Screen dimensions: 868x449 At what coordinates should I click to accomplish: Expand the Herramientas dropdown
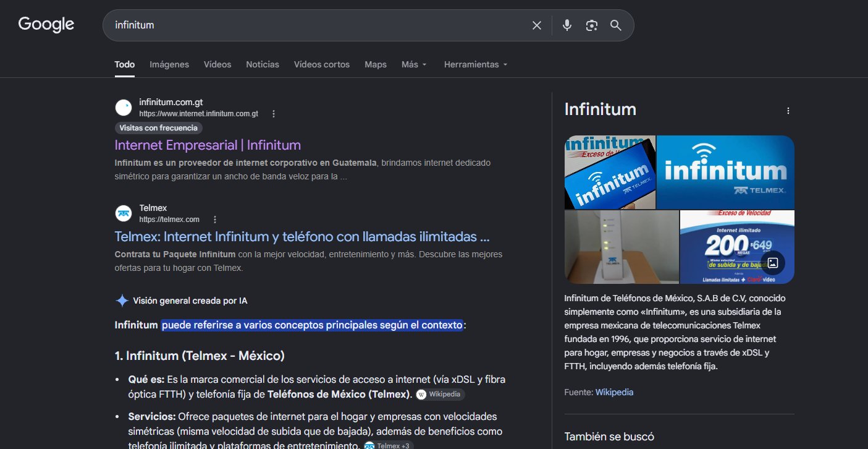pos(476,64)
